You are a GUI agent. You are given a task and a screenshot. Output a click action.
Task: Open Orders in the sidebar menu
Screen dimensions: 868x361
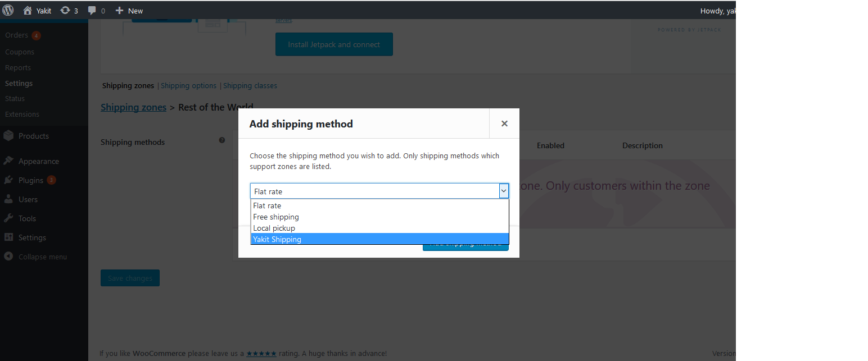click(x=17, y=35)
